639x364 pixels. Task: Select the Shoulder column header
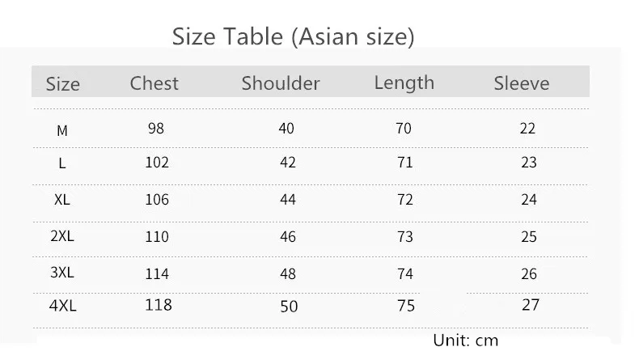coord(281,83)
